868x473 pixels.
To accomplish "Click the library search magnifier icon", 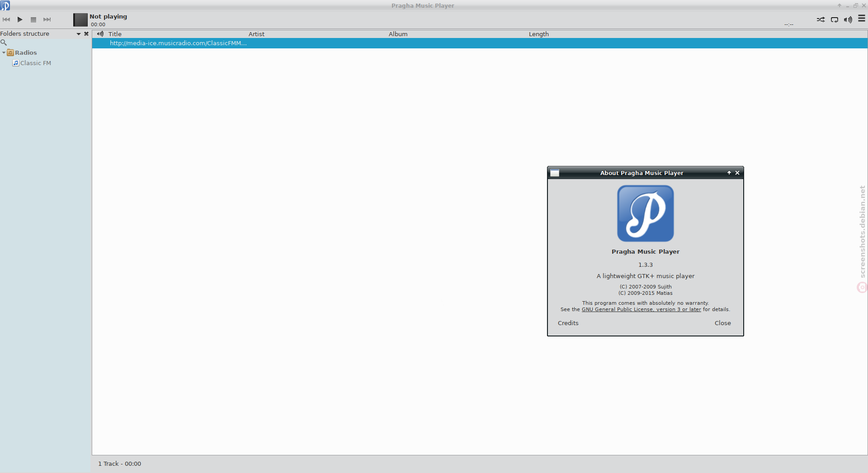I will [4, 43].
